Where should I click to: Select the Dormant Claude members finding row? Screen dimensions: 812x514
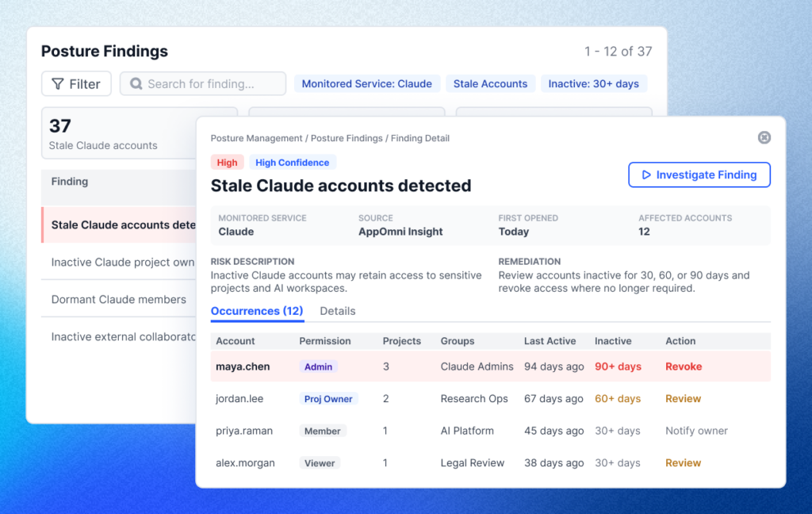[x=119, y=300]
